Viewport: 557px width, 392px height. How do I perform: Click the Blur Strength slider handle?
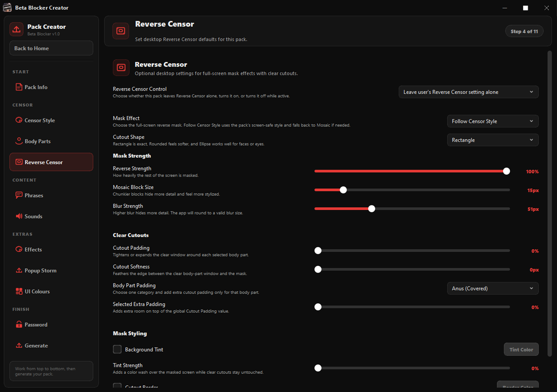371,209
